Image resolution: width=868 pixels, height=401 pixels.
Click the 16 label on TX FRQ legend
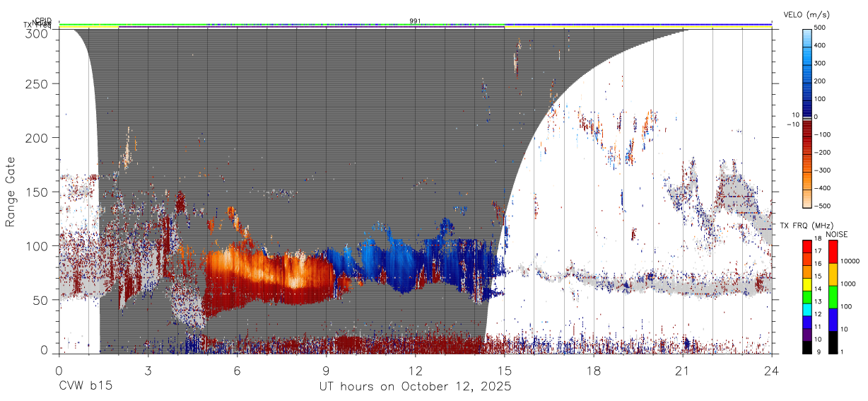[x=819, y=265]
